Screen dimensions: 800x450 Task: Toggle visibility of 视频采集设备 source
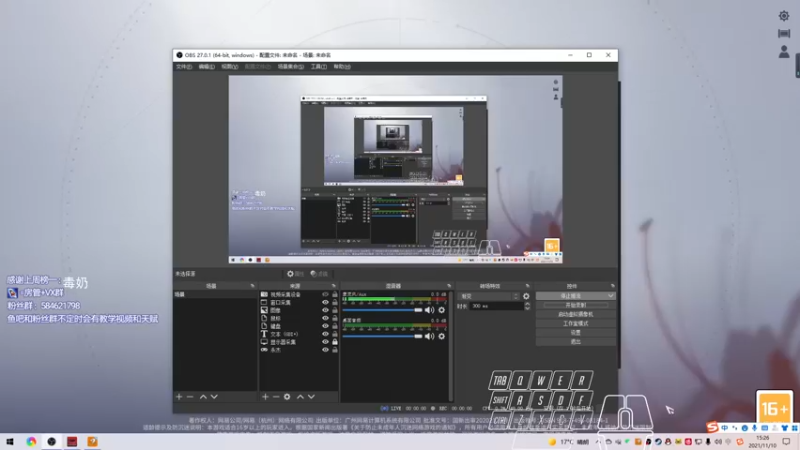pos(325,294)
